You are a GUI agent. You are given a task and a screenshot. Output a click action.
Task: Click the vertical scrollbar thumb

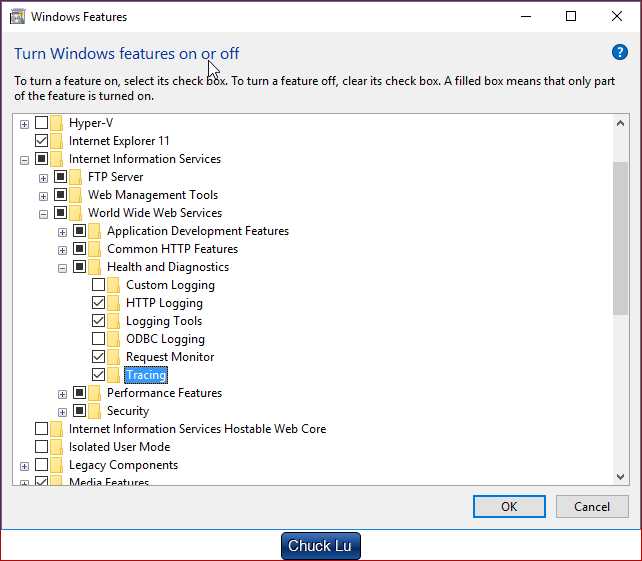pyautogui.click(x=620, y=238)
